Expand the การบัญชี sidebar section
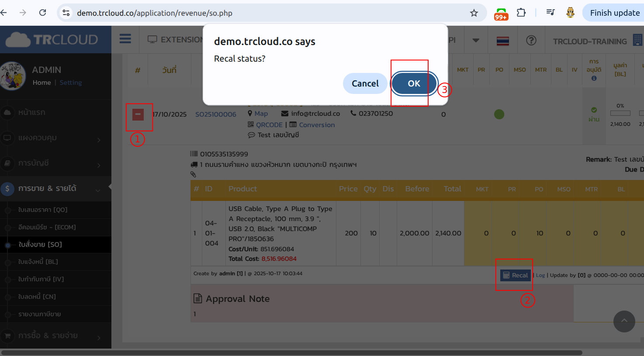Image resolution: width=644 pixels, height=356 pixels. tap(34, 163)
